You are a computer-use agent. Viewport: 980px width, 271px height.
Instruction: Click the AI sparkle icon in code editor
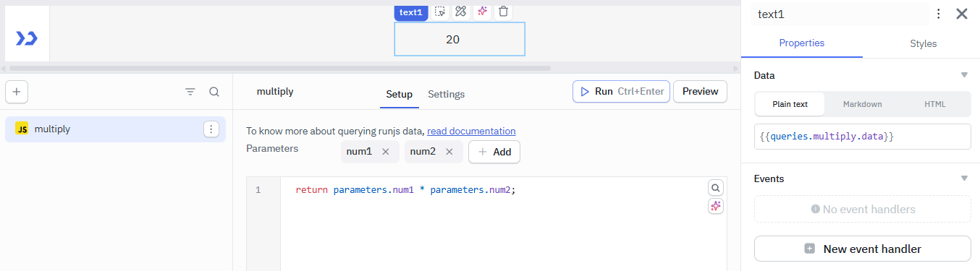coord(716,207)
